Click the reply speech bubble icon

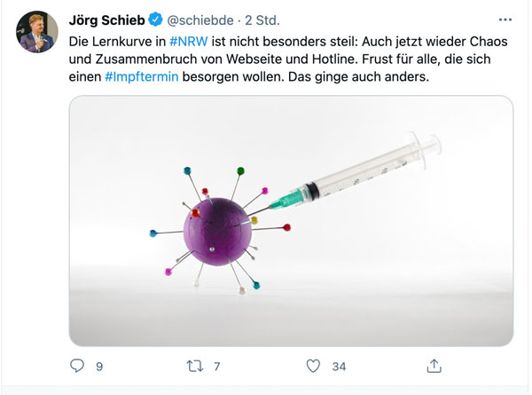click(x=77, y=365)
